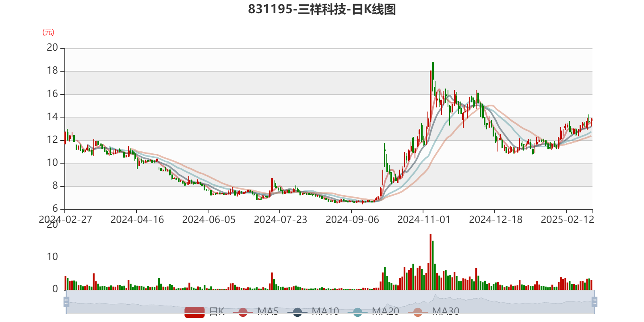This screenshot has width=644, height=322.
Task: Click the 2024-06-05 date axis label
Action: click(209, 220)
